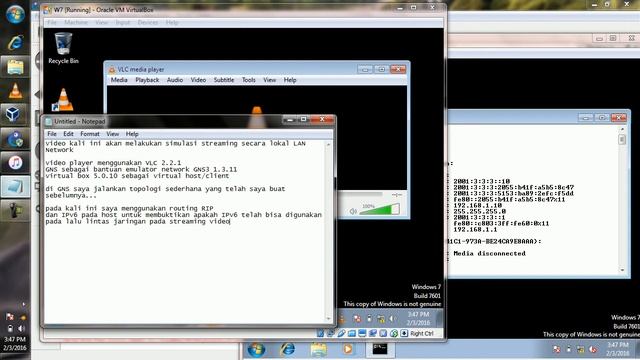Click the line 'video player menggunakan VLC 2.2.1'

pos(113,162)
